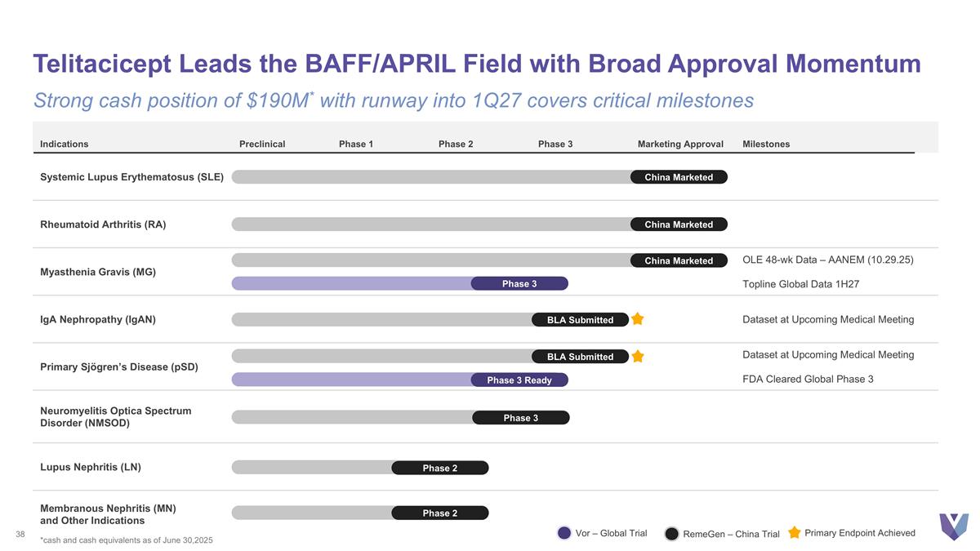The image size is (980, 551).
Task: Click the FDA Cleared Global Phase 3 milestone
Action: coord(808,379)
